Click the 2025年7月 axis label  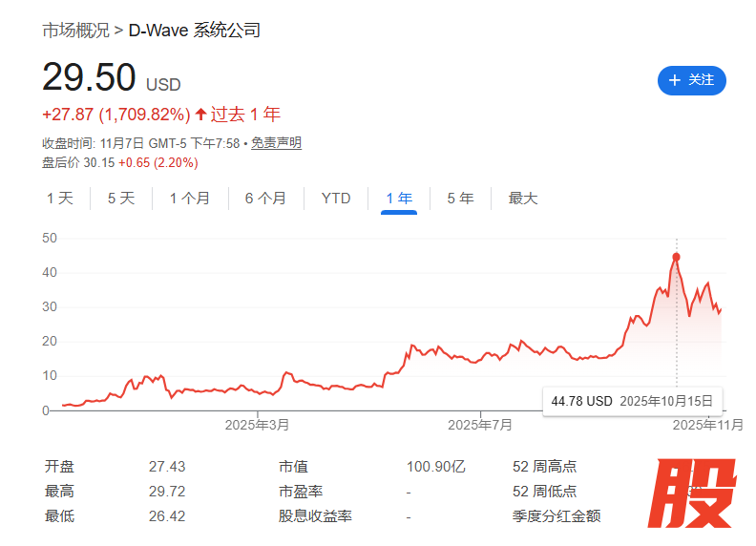[x=480, y=423]
